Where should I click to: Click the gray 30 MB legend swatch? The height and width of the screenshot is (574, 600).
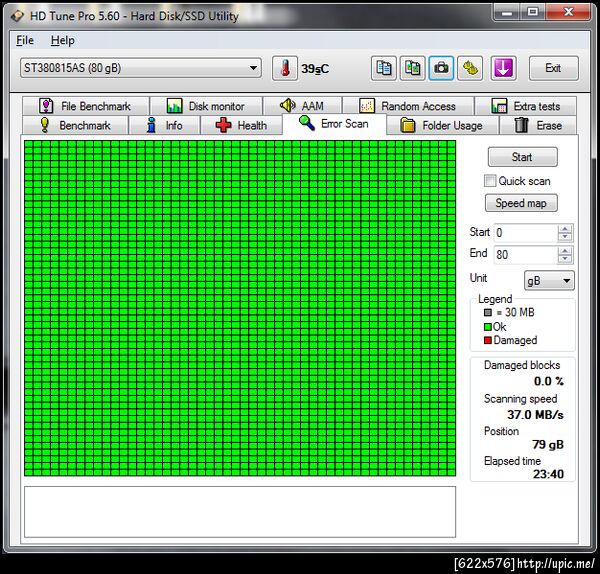coord(488,312)
